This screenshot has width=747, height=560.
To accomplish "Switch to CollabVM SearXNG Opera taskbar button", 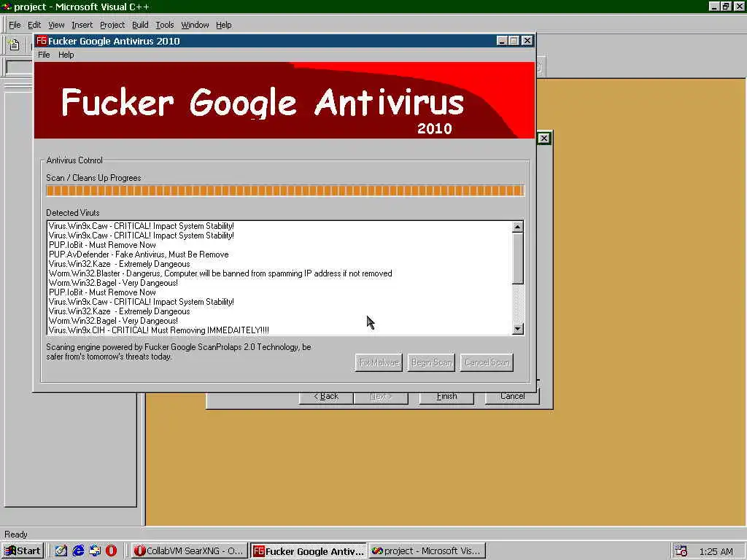I will click(x=189, y=551).
